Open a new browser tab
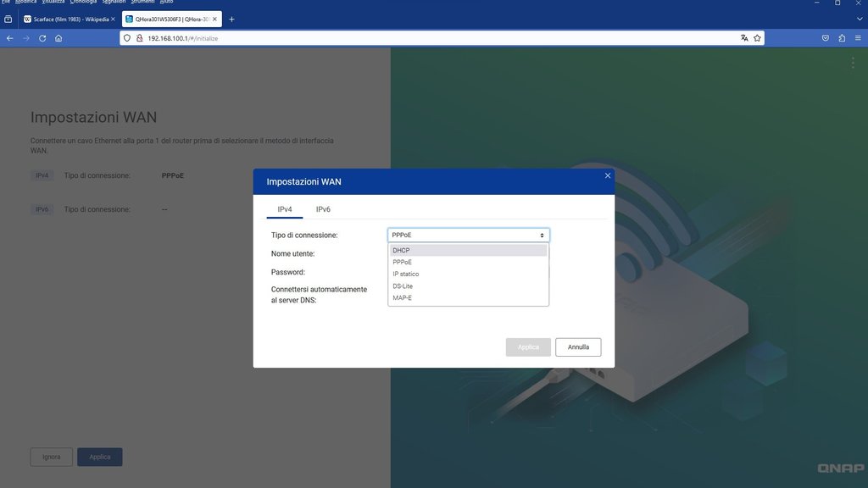868x488 pixels. 232,19
